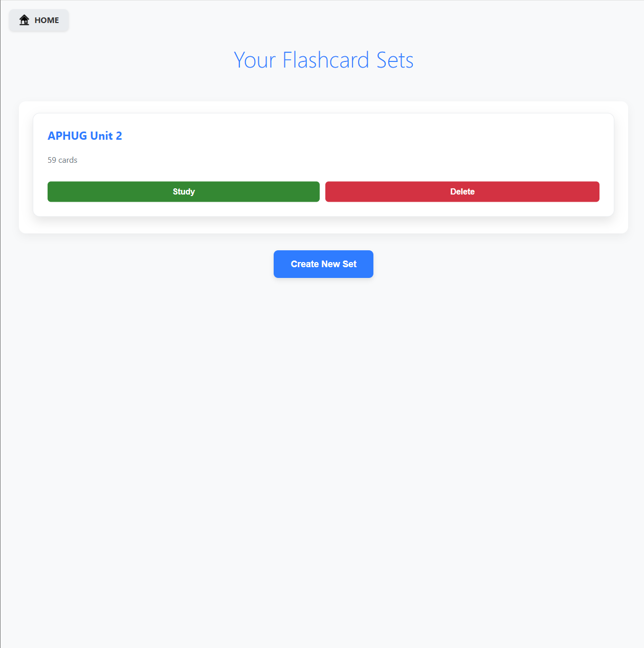Click the blue APHUG Unit 2 heading

85,136
